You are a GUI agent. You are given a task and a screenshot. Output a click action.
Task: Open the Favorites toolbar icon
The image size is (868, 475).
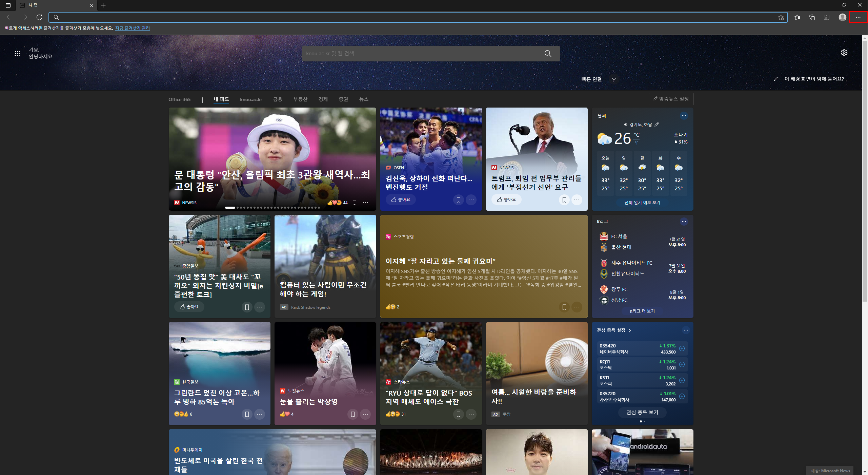tap(797, 17)
